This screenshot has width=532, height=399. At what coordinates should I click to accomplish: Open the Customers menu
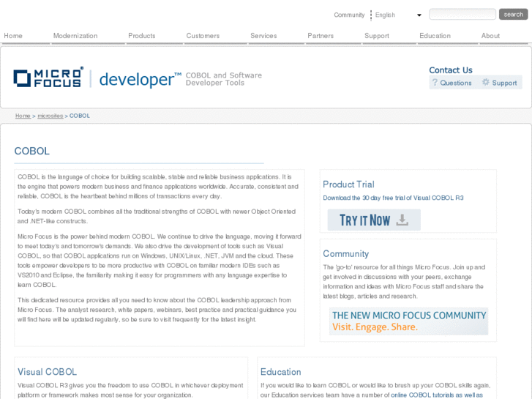[203, 36]
